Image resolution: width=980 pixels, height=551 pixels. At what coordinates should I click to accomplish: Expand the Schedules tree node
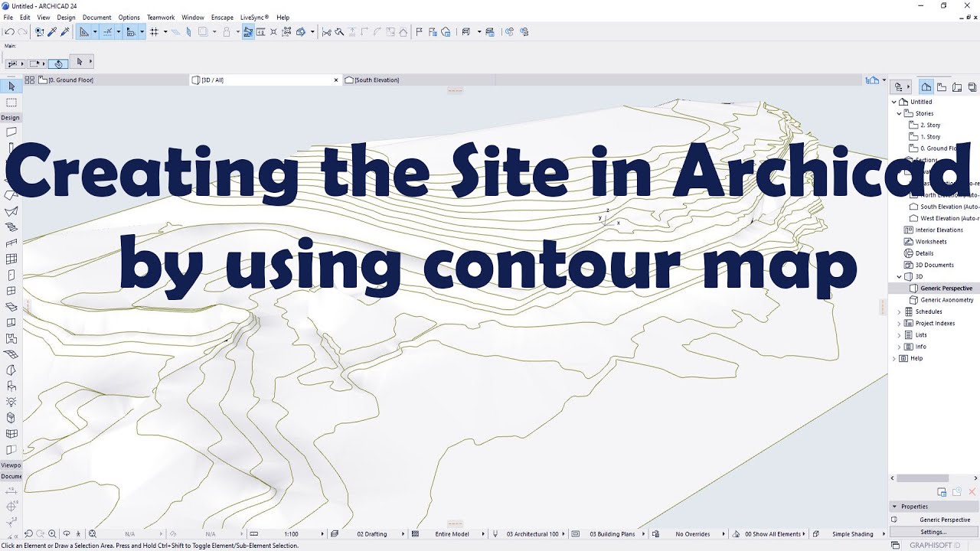point(900,311)
